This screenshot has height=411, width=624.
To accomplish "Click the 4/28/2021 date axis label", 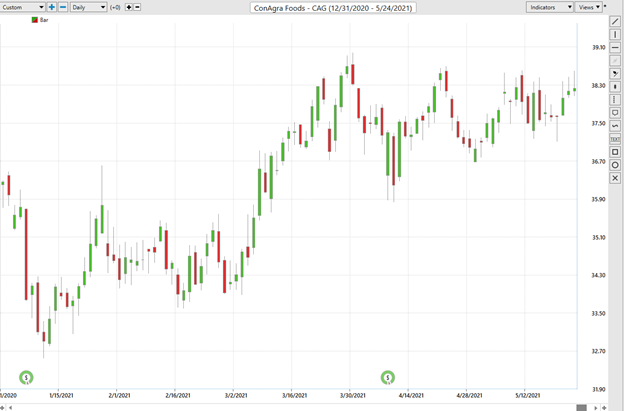I will (469, 395).
